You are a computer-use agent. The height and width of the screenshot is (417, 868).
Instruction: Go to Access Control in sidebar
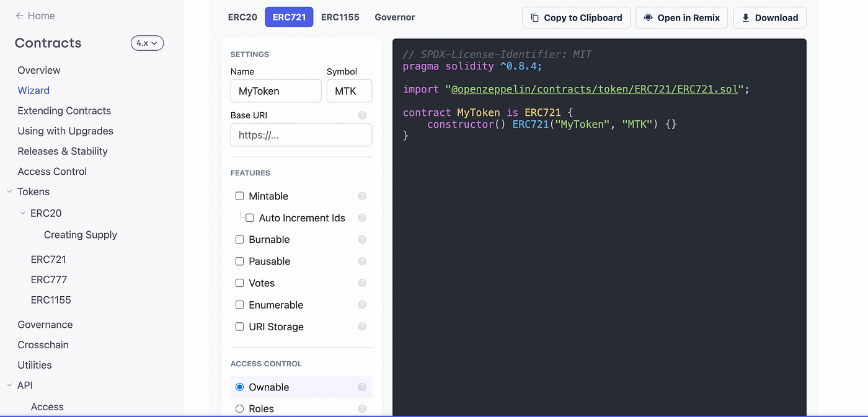[x=52, y=171]
